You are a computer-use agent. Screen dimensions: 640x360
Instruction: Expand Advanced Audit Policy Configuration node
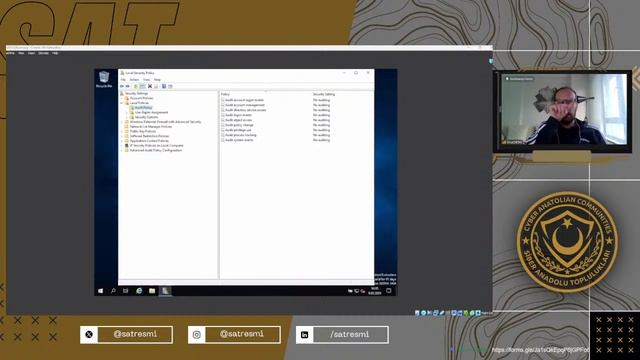point(122,150)
